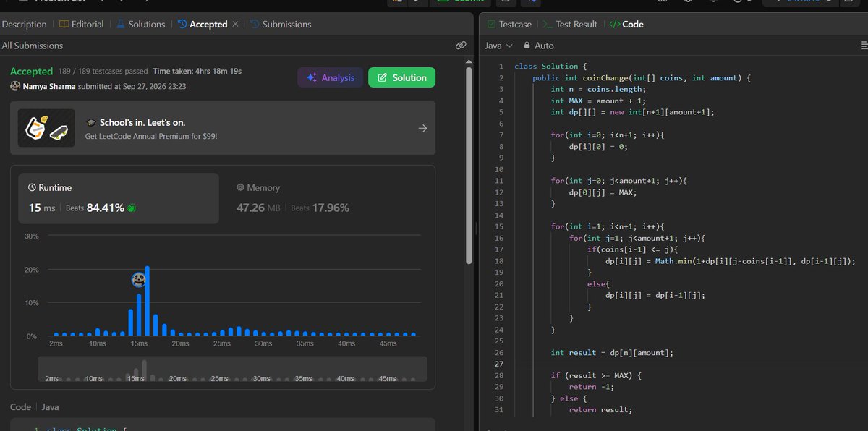
Task: Select the Code tab in the right panel
Action: click(626, 24)
